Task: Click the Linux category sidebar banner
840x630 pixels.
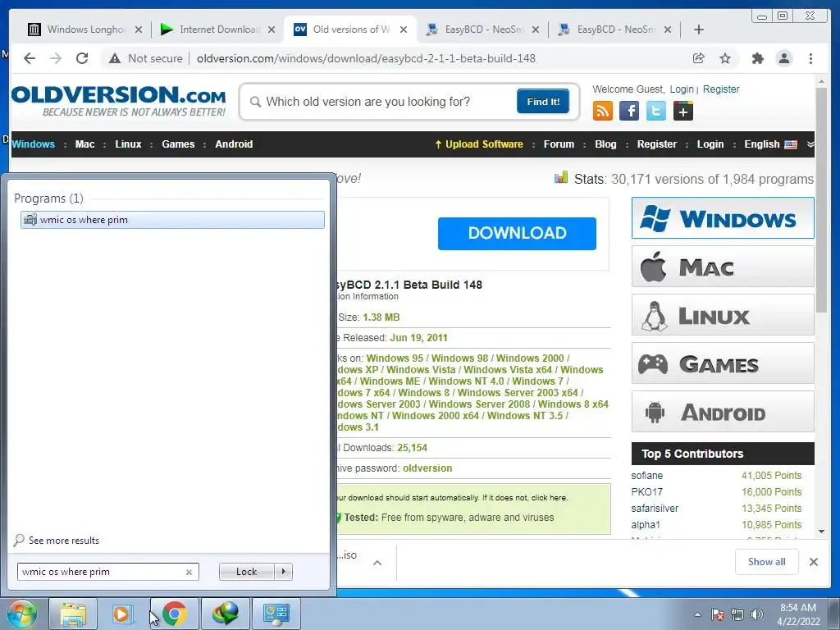Action: tap(723, 315)
